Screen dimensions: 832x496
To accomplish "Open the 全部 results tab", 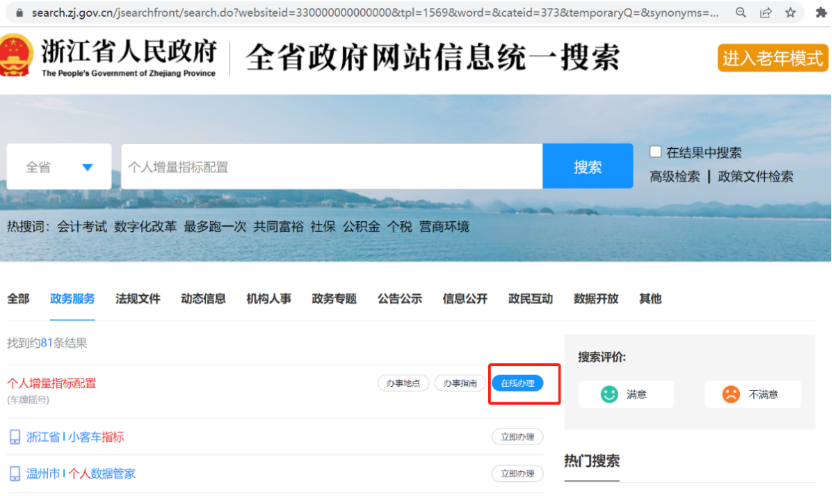I will click(x=18, y=298).
